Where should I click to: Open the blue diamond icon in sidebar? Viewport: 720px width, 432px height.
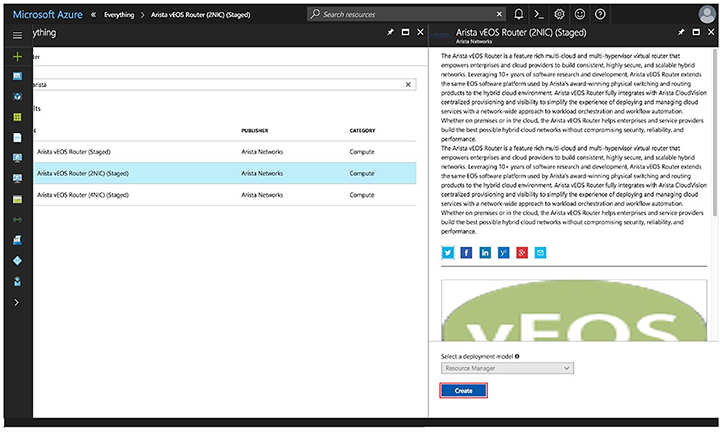tap(17, 261)
